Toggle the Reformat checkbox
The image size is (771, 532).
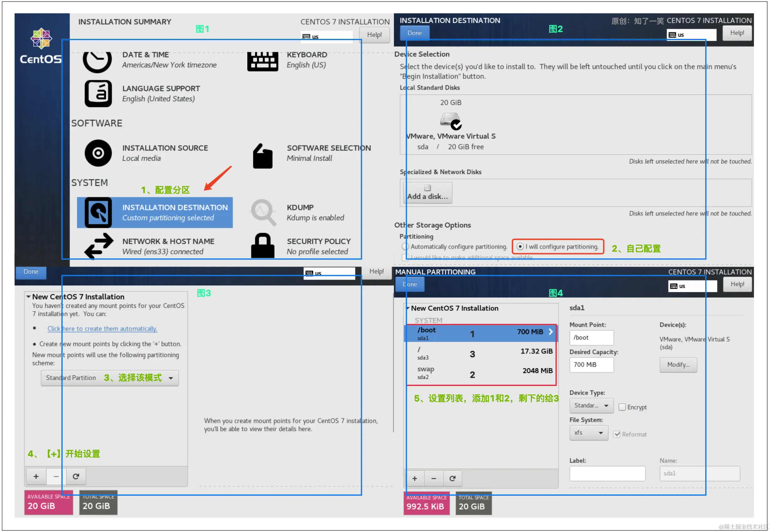[x=617, y=435]
